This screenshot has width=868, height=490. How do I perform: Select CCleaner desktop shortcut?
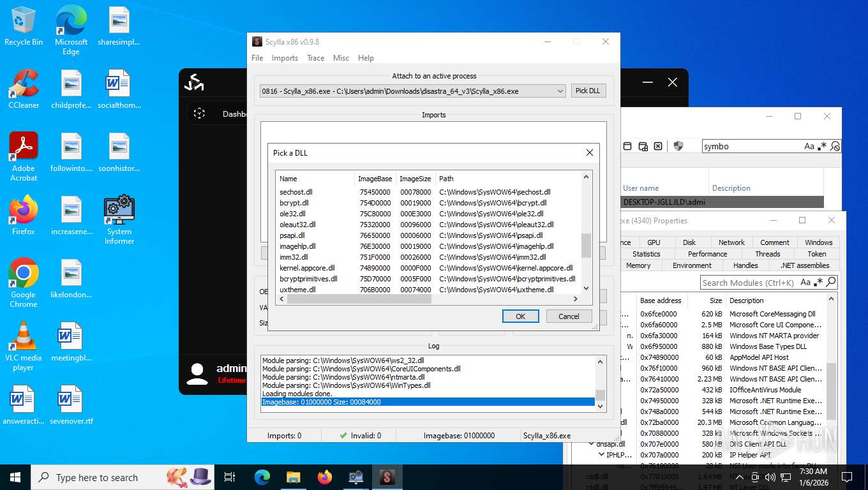coord(24,89)
